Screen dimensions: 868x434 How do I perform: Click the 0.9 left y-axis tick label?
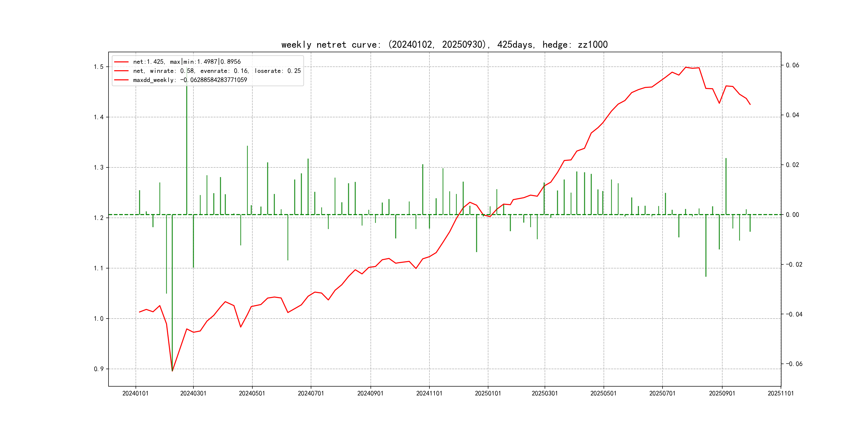tap(98, 369)
